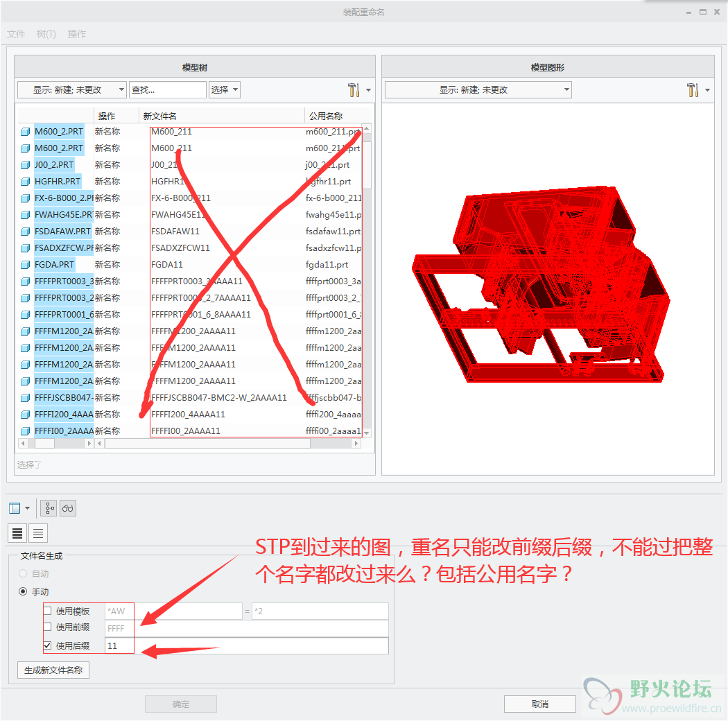
Task: Click the 确定 button
Action: tap(180, 704)
